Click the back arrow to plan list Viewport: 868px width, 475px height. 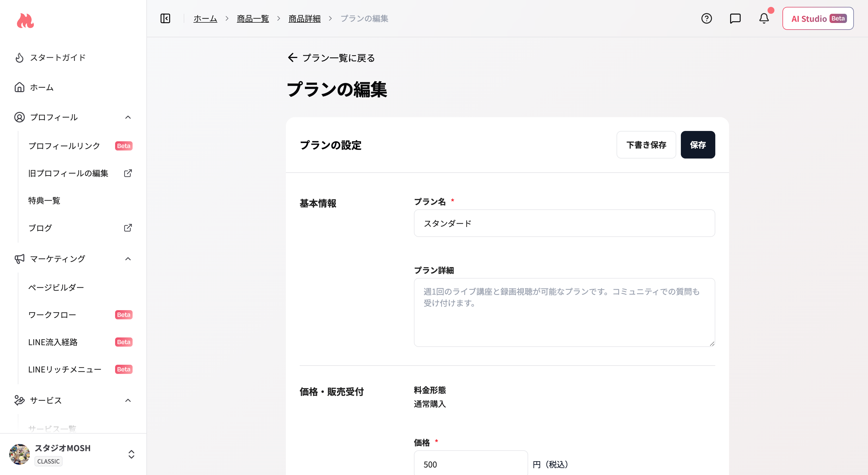click(292, 58)
